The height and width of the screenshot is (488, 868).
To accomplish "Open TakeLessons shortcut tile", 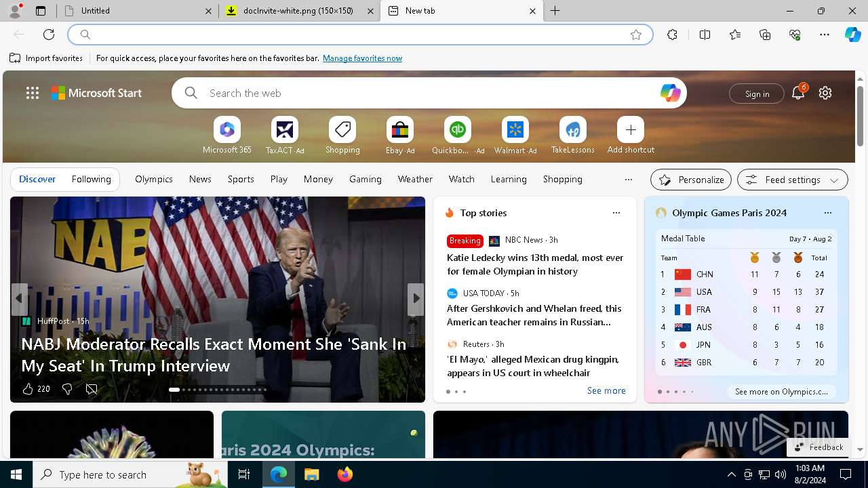I will (573, 136).
